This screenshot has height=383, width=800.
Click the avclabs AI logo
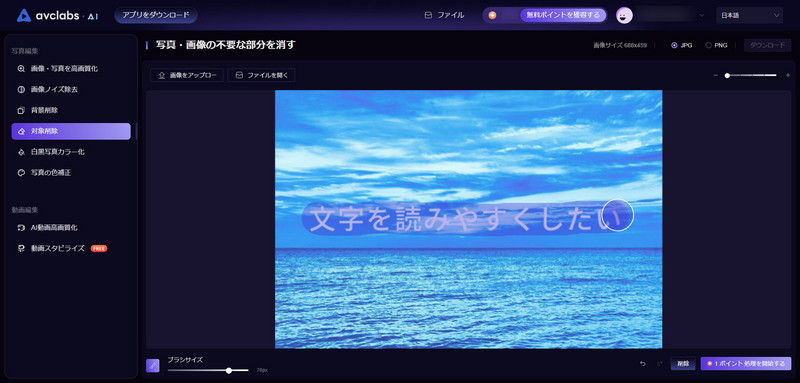click(x=57, y=16)
